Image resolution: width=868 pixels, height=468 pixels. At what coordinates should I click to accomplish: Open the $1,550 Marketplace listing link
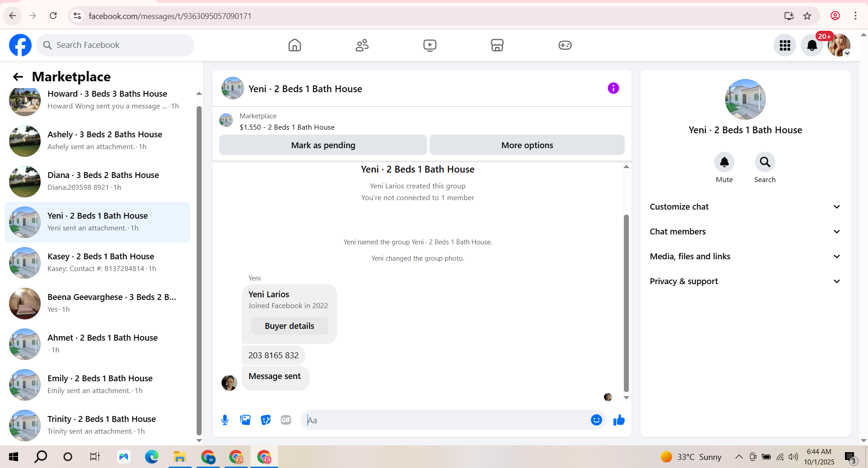point(287,127)
